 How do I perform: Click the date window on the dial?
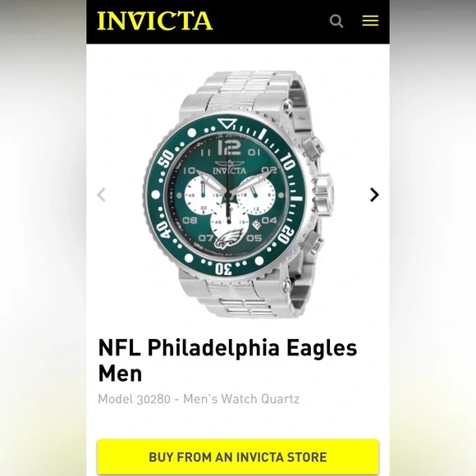(x=257, y=224)
